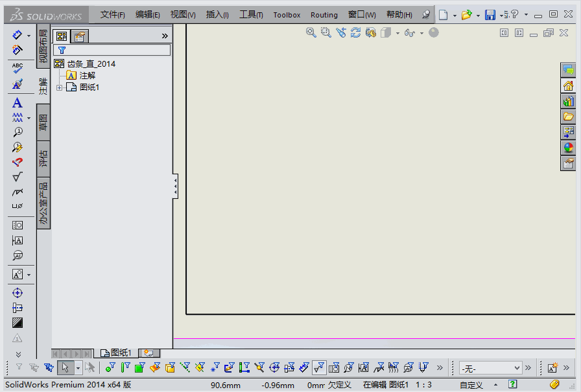Toggle the weld symbols selection filter
The image size is (581, 392).
[379, 367]
